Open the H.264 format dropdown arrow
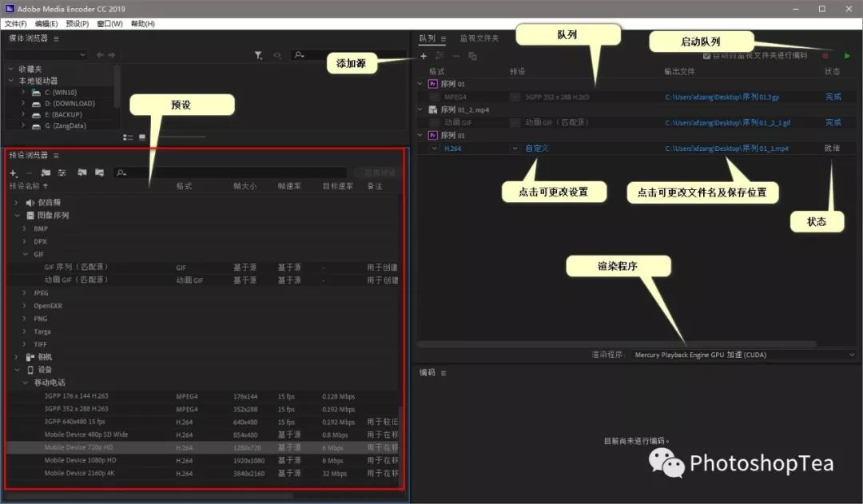 (434, 149)
